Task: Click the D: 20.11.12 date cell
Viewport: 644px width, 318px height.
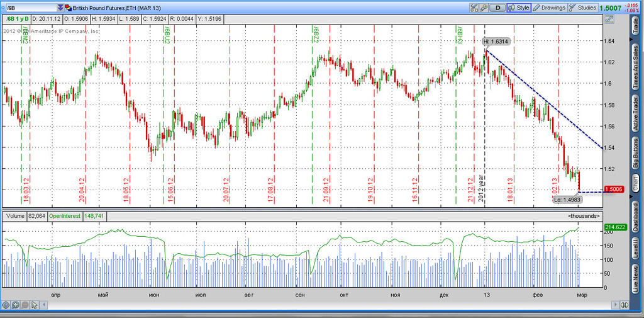Action: tap(47, 19)
